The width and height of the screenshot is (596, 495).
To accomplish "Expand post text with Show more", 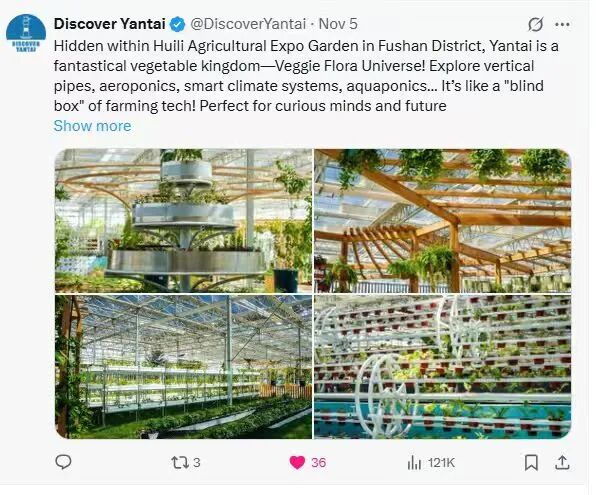I will tap(92, 126).
